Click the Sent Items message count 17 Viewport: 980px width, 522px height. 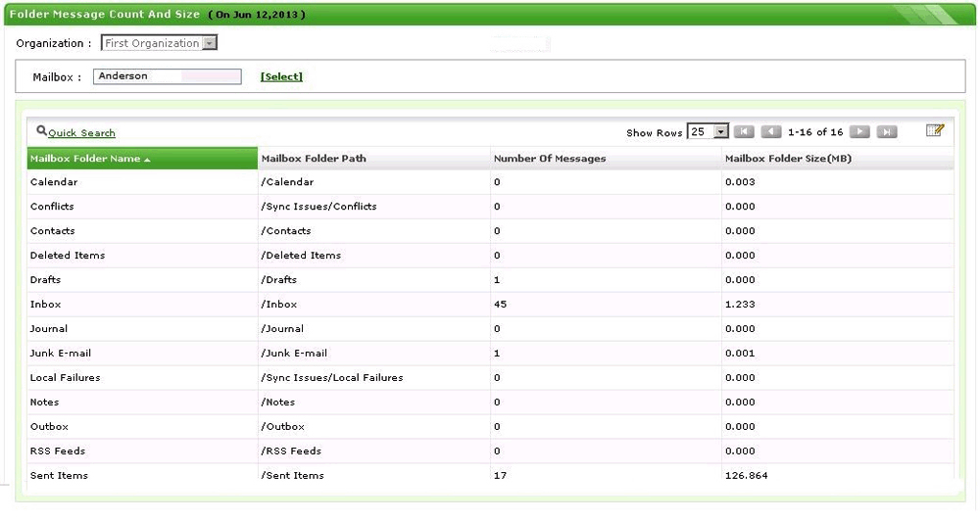tap(500, 475)
